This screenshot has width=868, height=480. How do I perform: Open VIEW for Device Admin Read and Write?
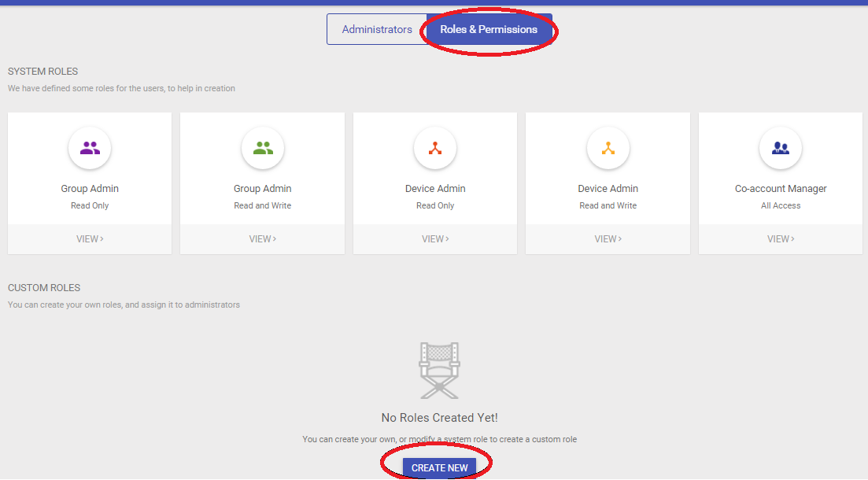pyautogui.click(x=608, y=239)
